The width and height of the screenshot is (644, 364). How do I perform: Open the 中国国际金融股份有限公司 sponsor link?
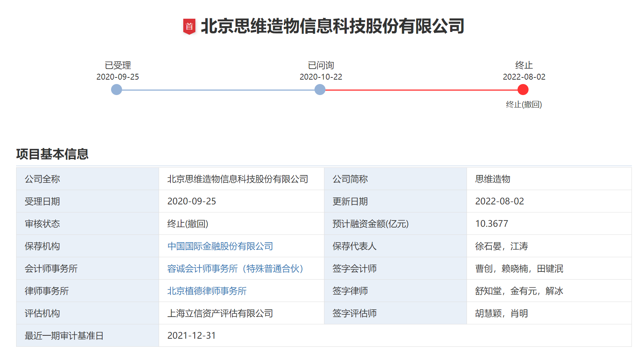coord(220,246)
